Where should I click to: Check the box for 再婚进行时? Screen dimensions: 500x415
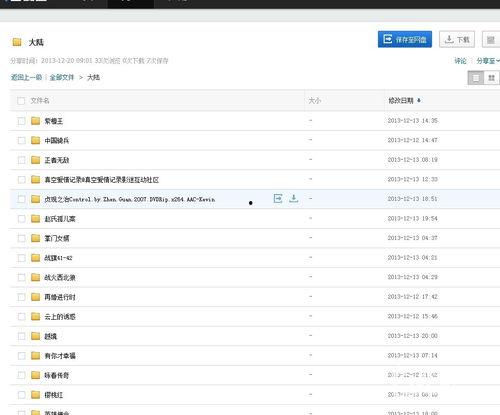pyautogui.click(x=21, y=297)
